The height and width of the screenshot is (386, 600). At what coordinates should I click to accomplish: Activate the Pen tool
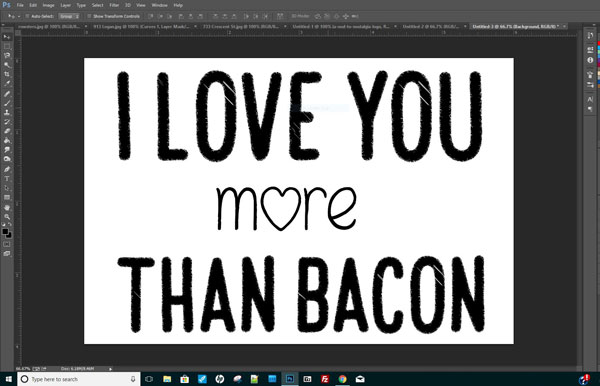tap(7, 169)
